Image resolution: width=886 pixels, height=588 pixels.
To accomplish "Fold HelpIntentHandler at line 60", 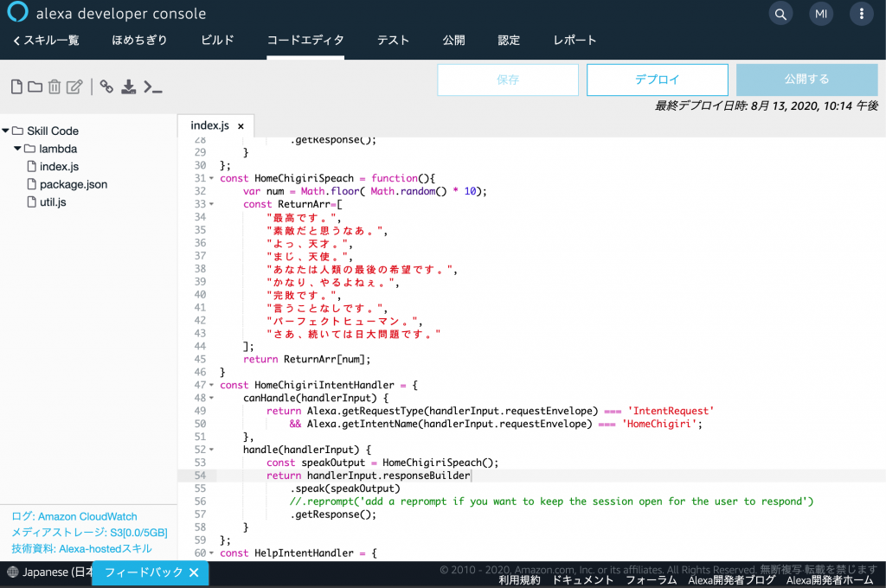I will 211,553.
